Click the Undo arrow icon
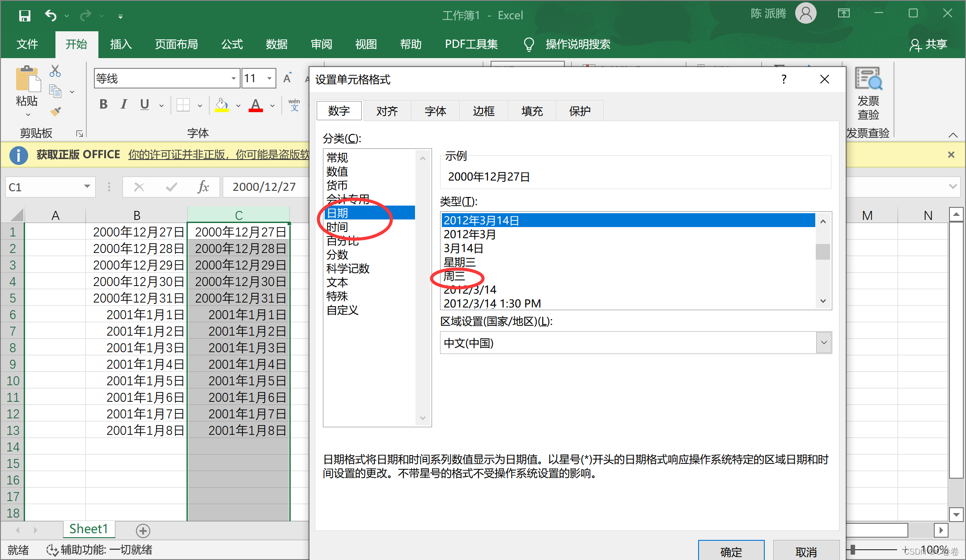This screenshot has width=966, height=560. [51, 16]
